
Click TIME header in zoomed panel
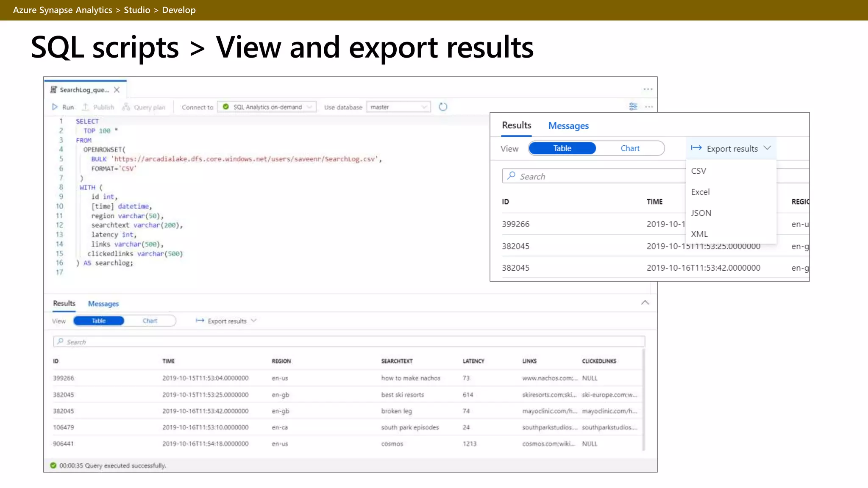tap(654, 202)
